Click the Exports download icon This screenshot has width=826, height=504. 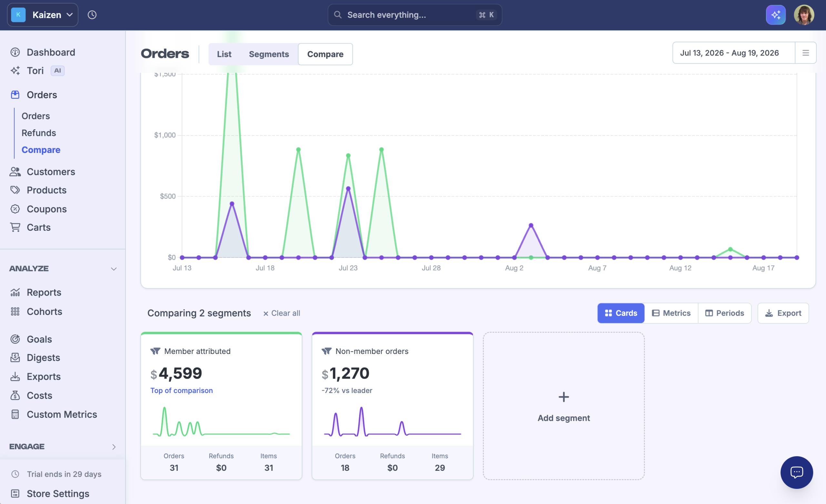15,377
